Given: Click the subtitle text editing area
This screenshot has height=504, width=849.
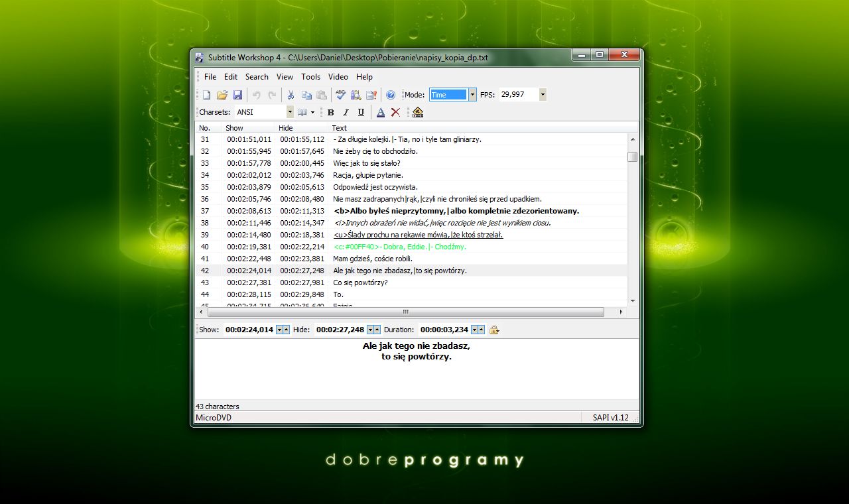Looking at the screenshot, I should (x=417, y=369).
